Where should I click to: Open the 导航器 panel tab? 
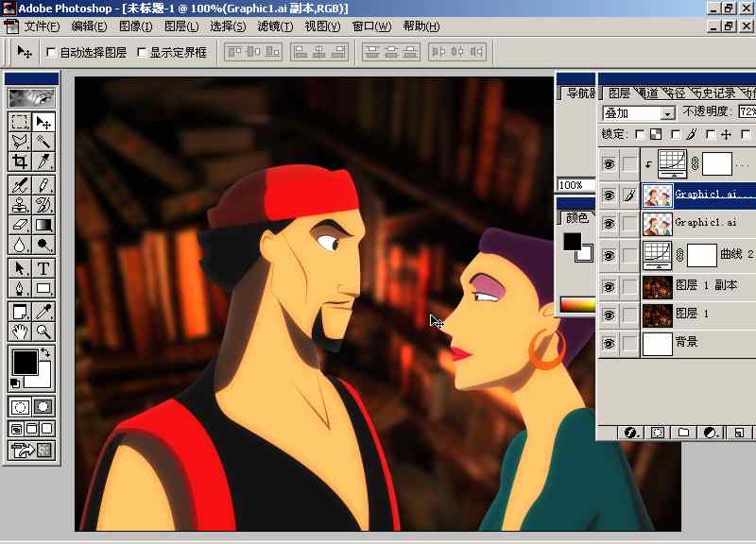[580, 93]
